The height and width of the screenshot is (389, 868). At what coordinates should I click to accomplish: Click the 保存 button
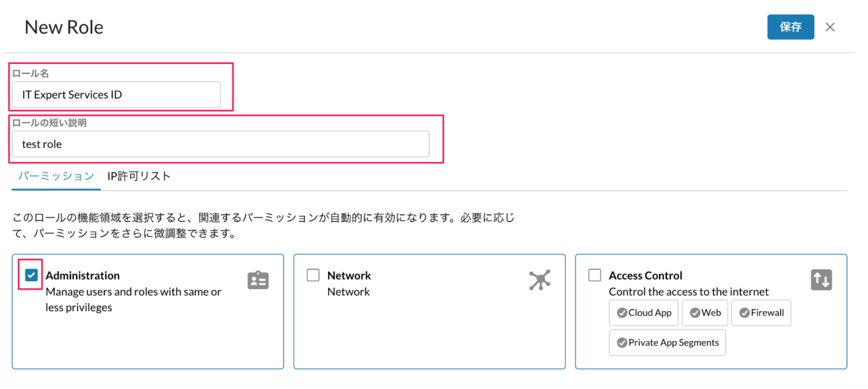[791, 27]
